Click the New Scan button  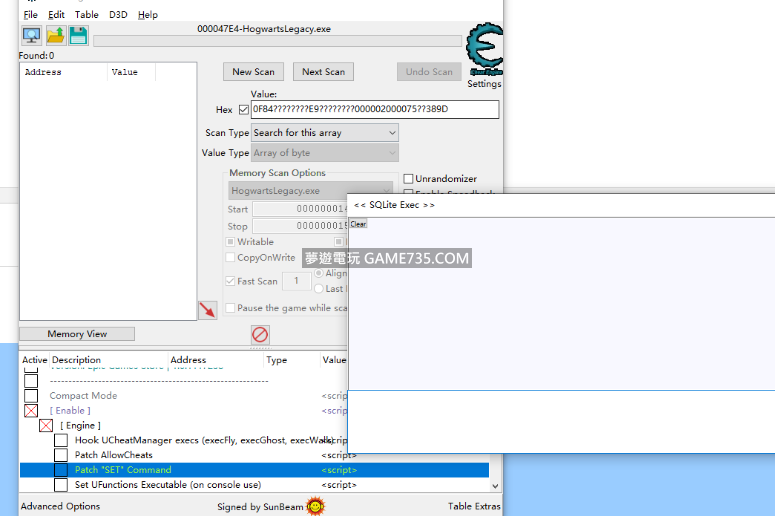coord(253,72)
